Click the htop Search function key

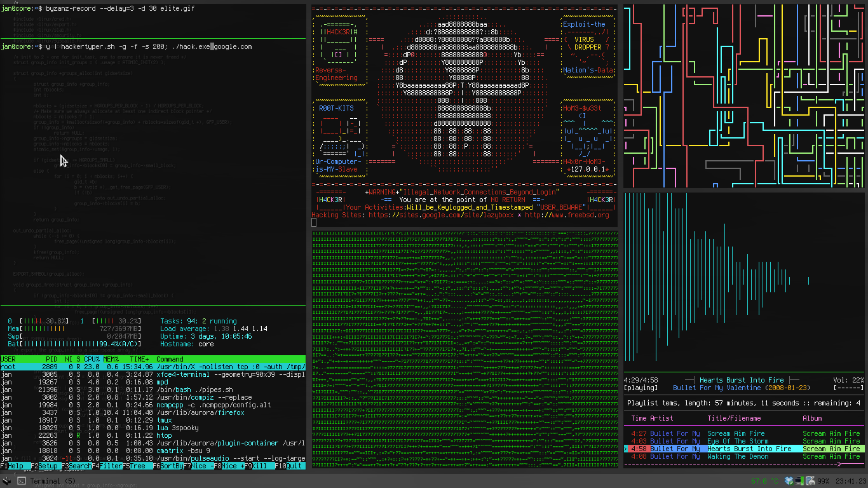(80, 466)
